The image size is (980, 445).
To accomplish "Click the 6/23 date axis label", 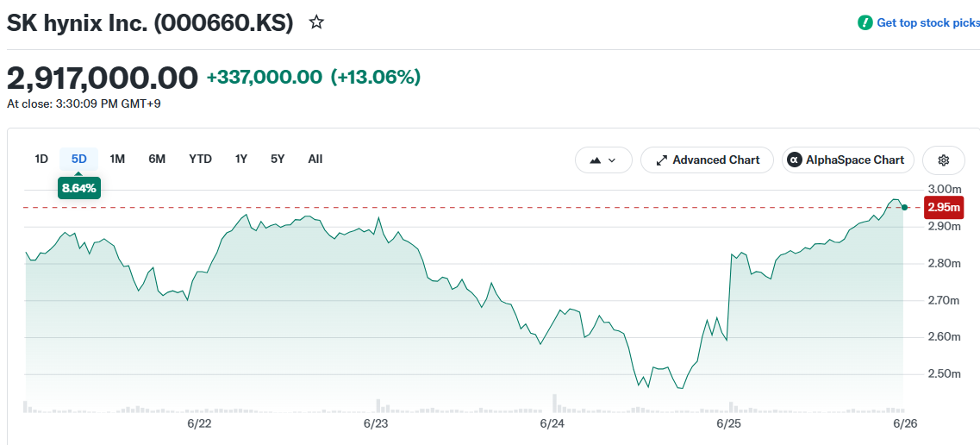I will 376,423.
